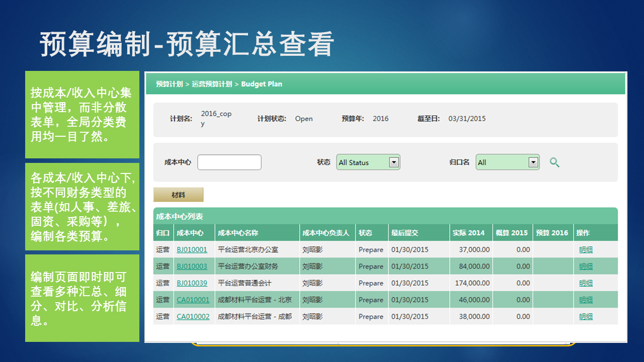This screenshot has height=362, width=644.
Task: Click the 2016_copy plan name value
Action: (x=216, y=119)
